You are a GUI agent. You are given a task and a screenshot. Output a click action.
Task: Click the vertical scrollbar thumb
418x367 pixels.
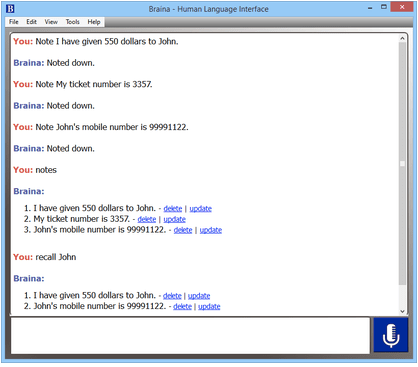pos(402,163)
